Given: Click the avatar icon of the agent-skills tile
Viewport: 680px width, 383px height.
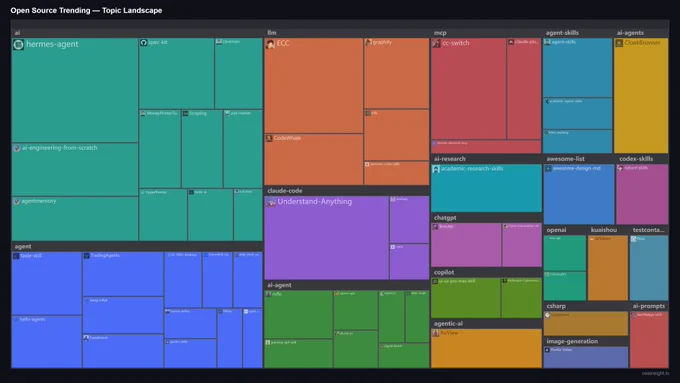Looking at the screenshot, I should tap(548, 42).
